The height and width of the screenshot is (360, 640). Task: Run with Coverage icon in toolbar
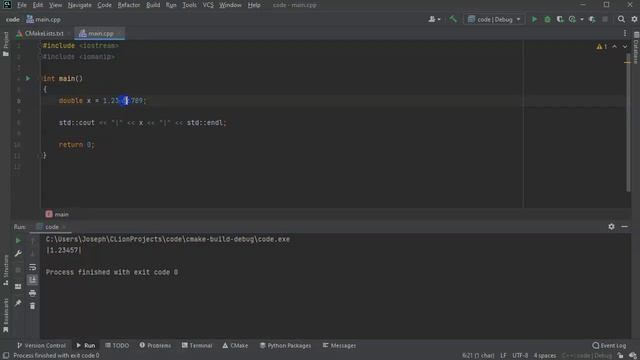pyautogui.click(x=560, y=19)
